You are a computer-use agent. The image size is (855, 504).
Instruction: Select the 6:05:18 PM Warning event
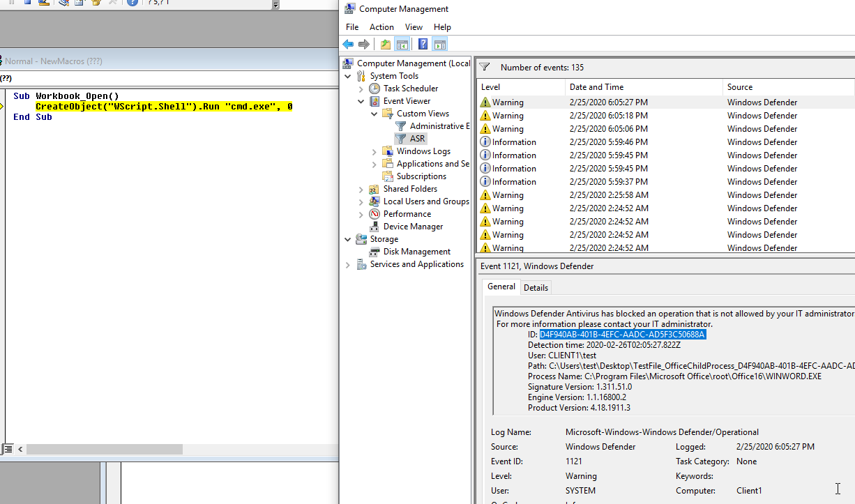point(666,116)
